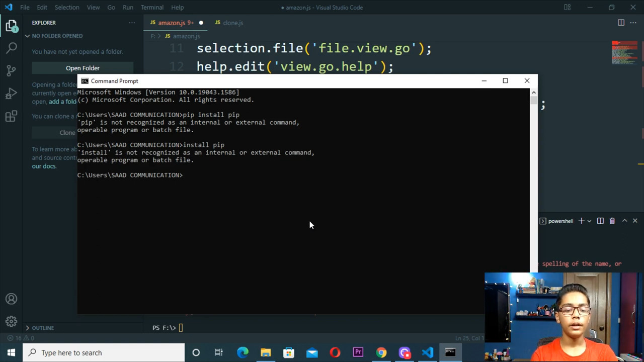This screenshot has height=362, width=644.
Task: Open the Go menu
Action: [x=111, y=7]
